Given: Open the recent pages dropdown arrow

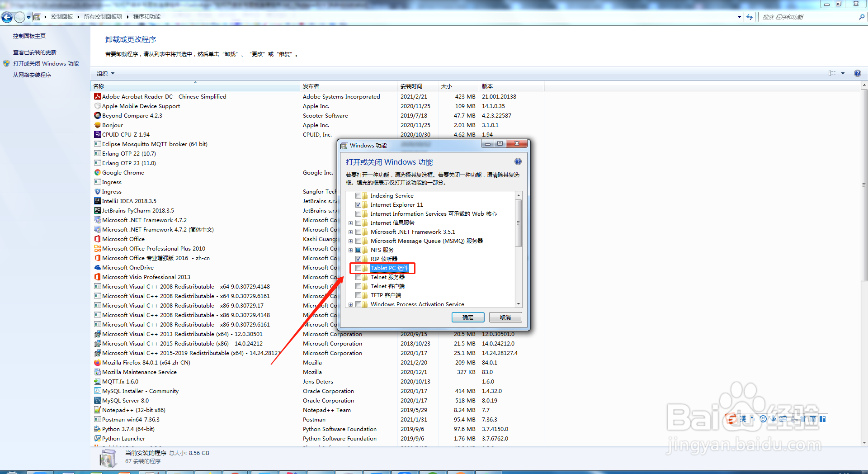Looking at the screenshot, I should pos(28,17).
